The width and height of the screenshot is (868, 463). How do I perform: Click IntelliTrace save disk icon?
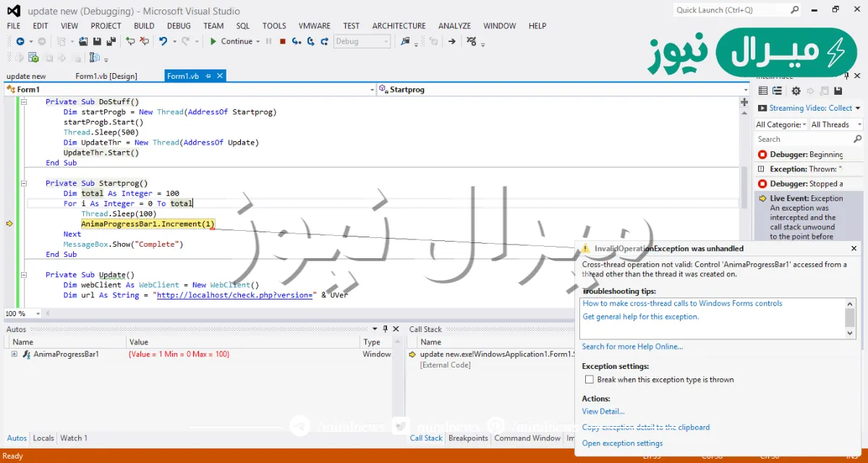pyautogui.click(x=838, y=90)
